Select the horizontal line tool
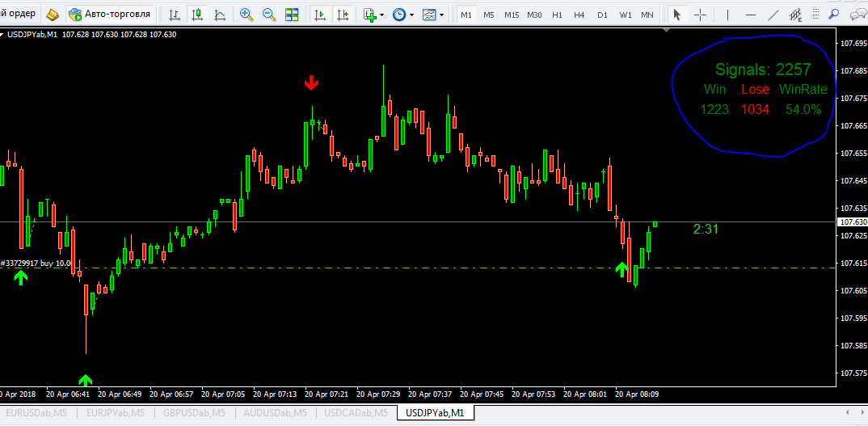The image size is (868, 426). click(x=750, y=15)
